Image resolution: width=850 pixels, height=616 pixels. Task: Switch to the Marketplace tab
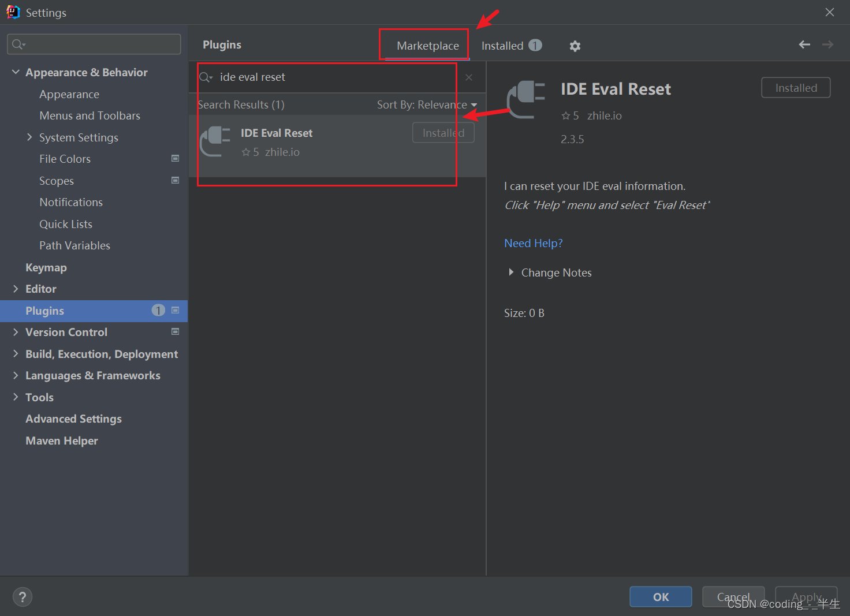(428, 46)
